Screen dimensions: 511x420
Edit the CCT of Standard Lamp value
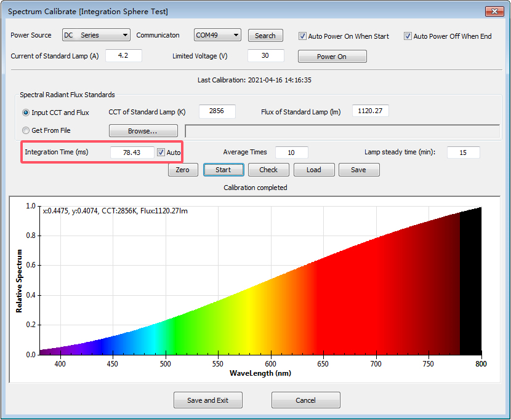click(x=216, y=111)
